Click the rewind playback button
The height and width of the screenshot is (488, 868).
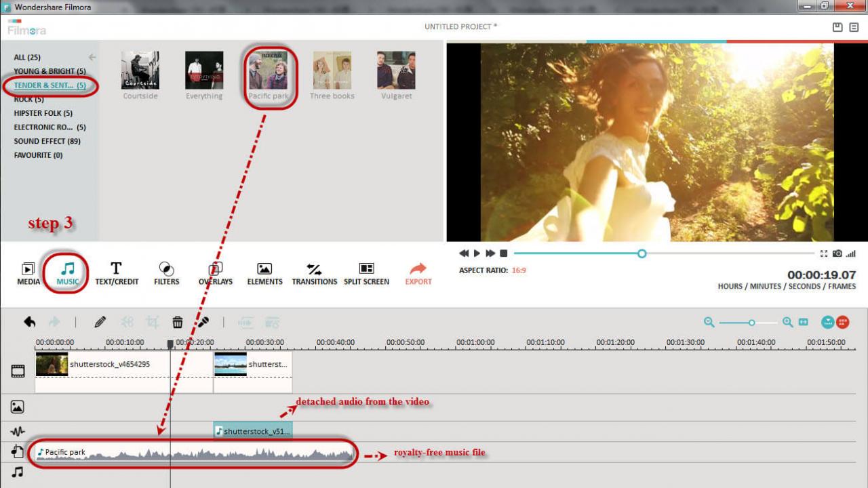(464, 253)
